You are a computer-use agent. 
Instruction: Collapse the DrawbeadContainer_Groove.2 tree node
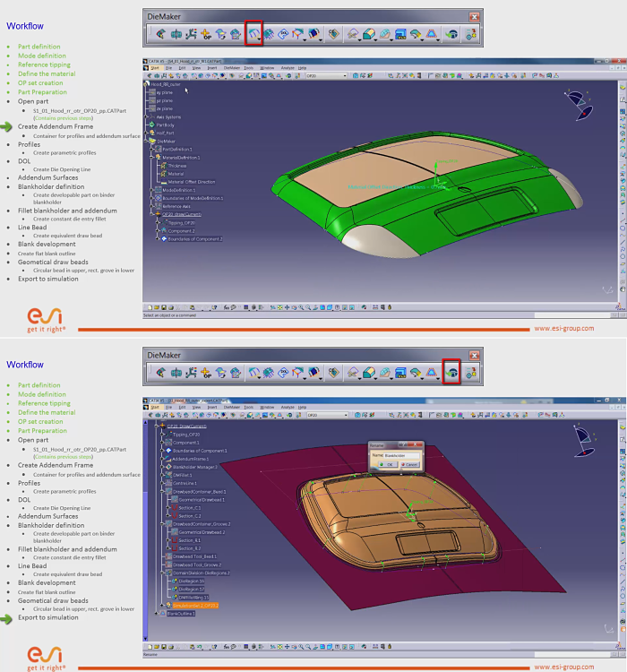[x=162, y=524]
